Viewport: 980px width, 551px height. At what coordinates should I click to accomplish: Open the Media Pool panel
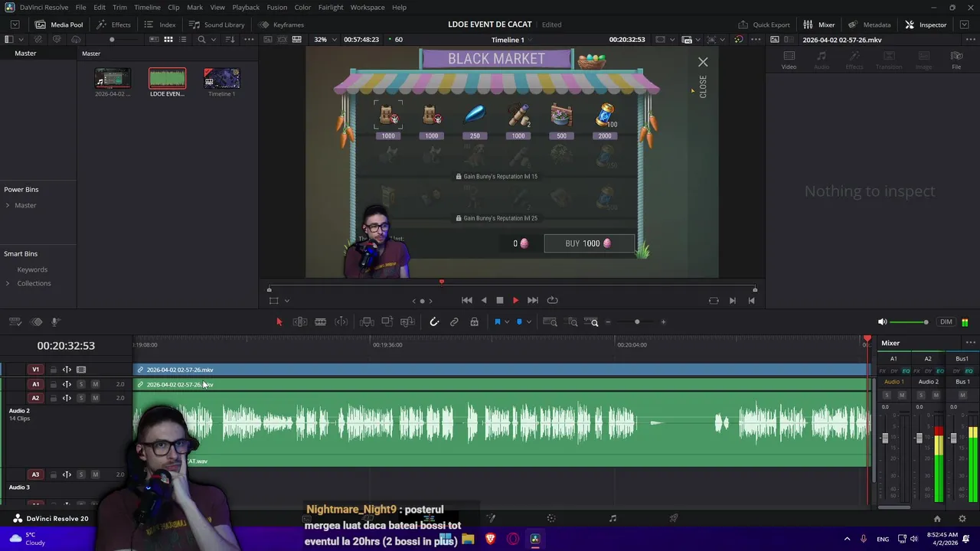[59, 24]
